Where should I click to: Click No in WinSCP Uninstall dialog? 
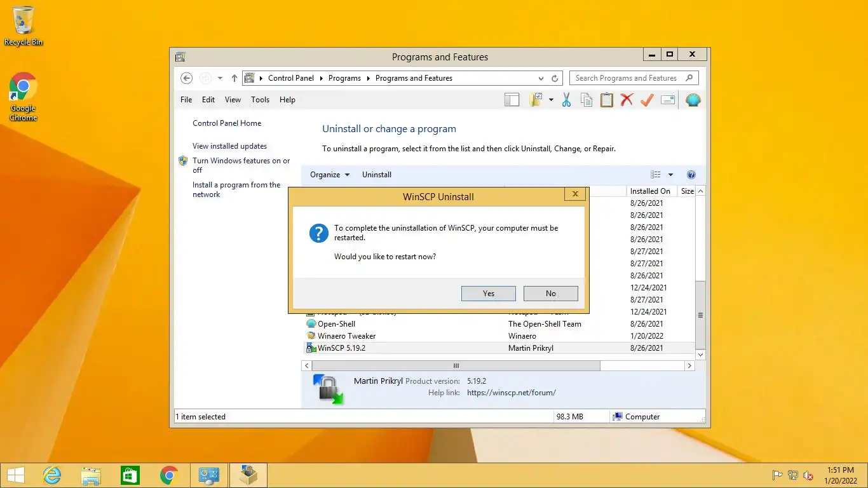point(551,294)
